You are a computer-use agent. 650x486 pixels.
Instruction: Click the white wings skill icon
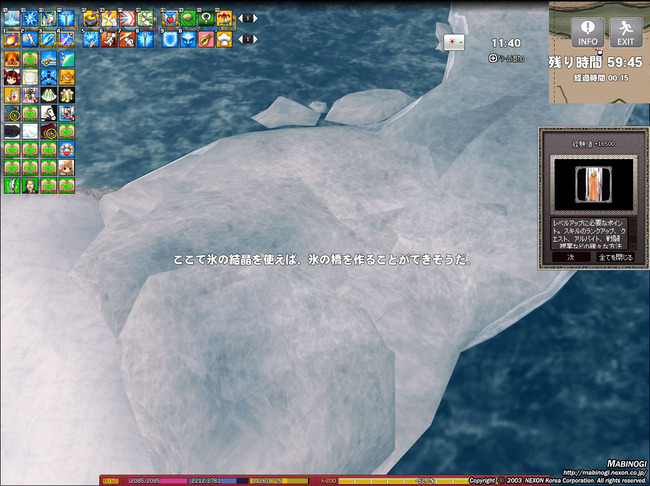109,19
